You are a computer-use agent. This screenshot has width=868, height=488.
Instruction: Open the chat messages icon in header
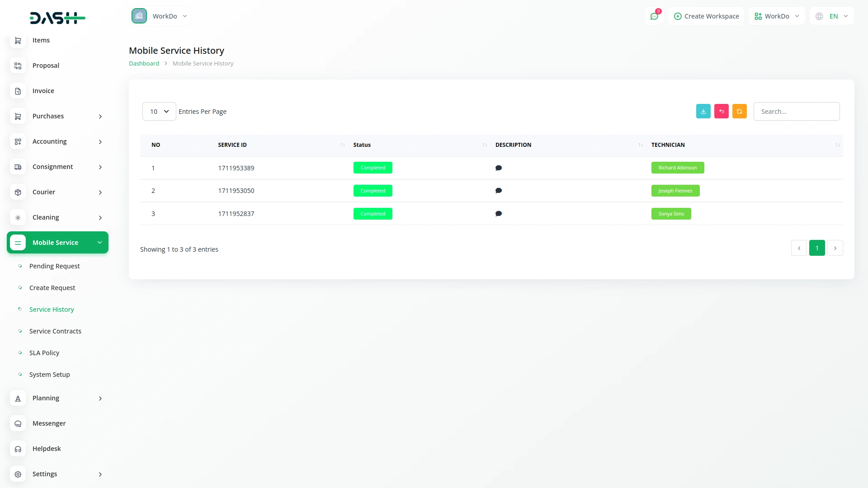click(654, 16)
